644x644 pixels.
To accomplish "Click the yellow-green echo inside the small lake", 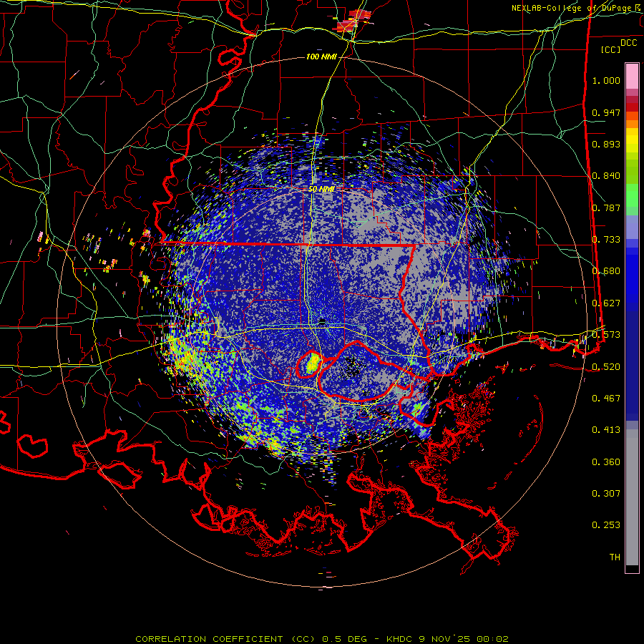I will (x=313, y=363).
